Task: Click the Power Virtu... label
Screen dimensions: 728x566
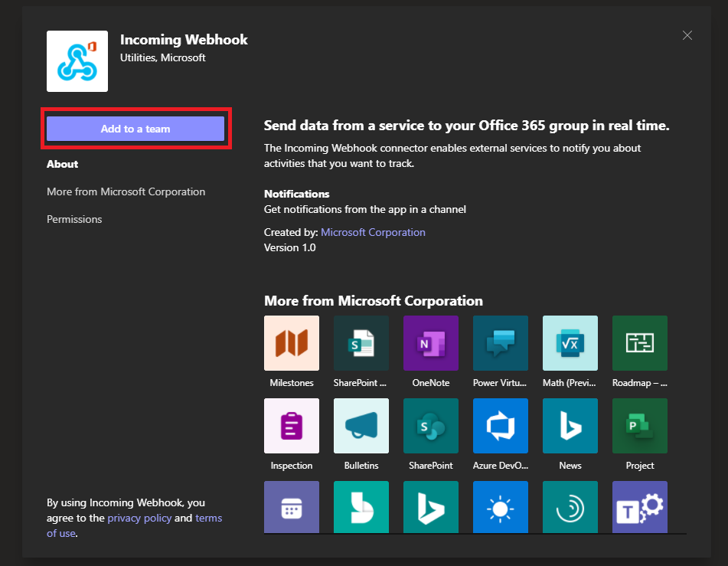Action: click(x=500, y=383)
